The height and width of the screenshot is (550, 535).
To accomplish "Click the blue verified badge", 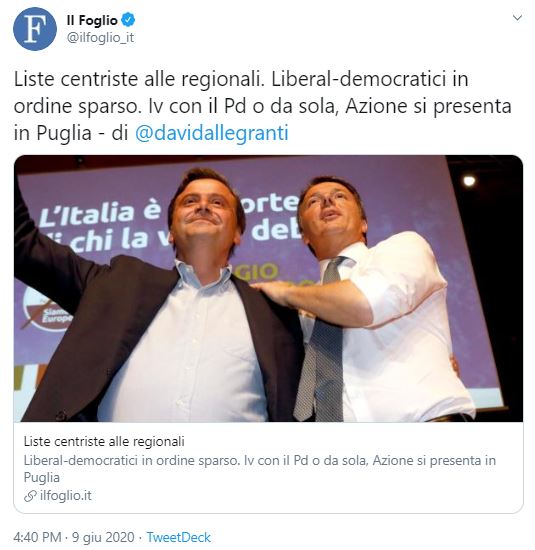I will coord(128,20).
